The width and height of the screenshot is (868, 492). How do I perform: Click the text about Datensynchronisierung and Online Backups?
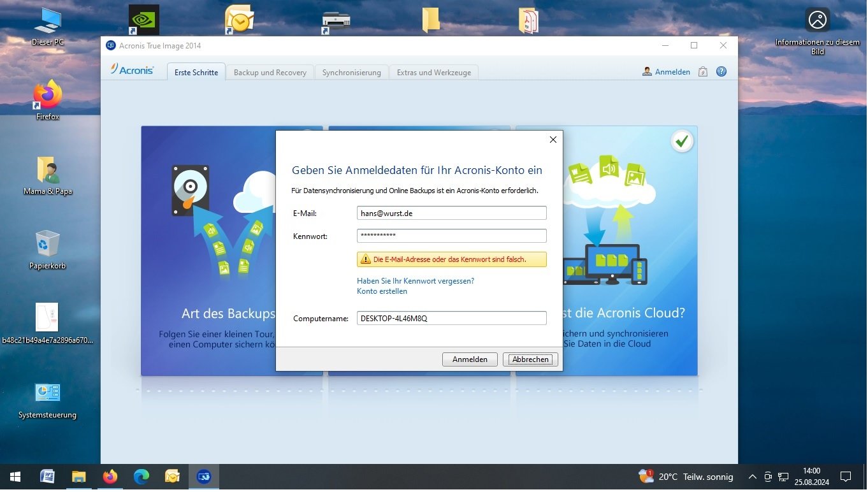(415, 191)
